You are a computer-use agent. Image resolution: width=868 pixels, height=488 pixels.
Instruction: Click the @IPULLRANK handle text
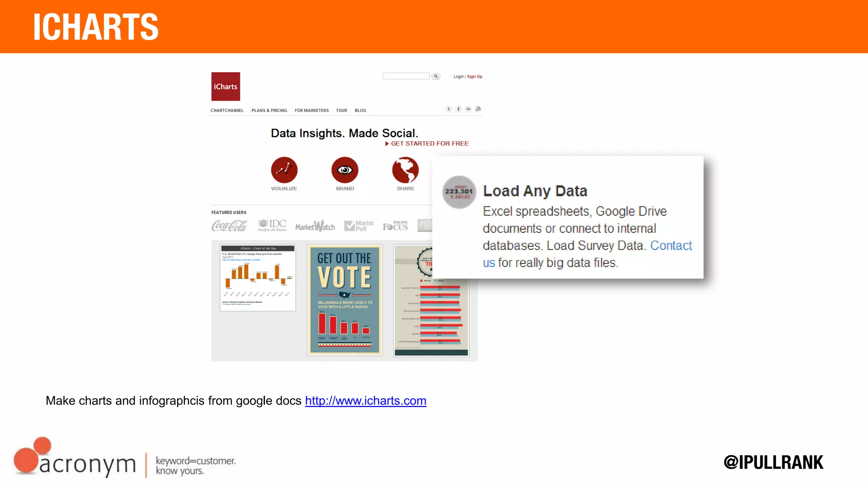(773, 462)
